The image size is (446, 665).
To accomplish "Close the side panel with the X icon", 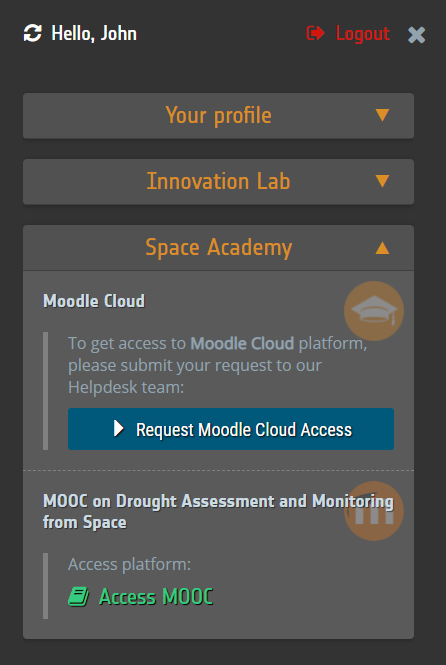I will coord(416,35).
